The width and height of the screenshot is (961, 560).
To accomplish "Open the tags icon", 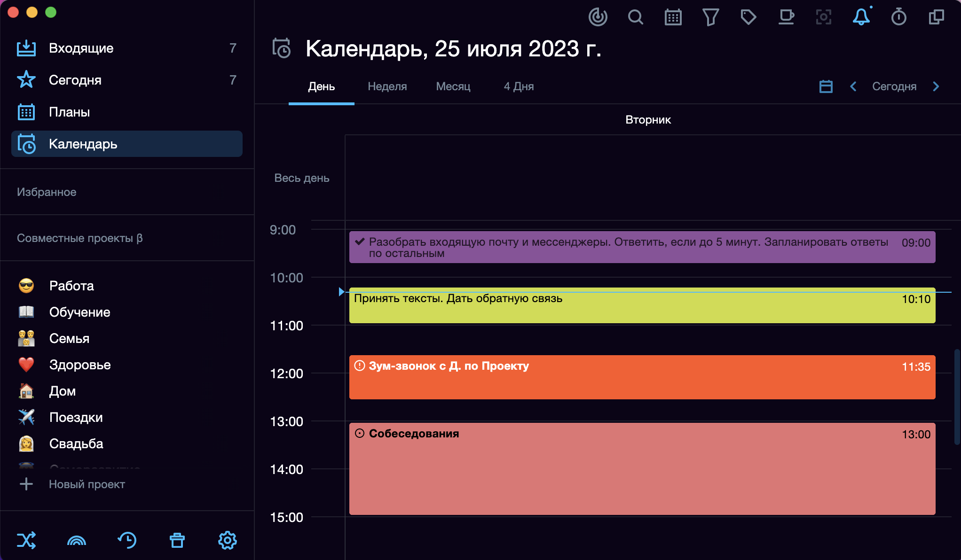I will click(x=748, y=17).
